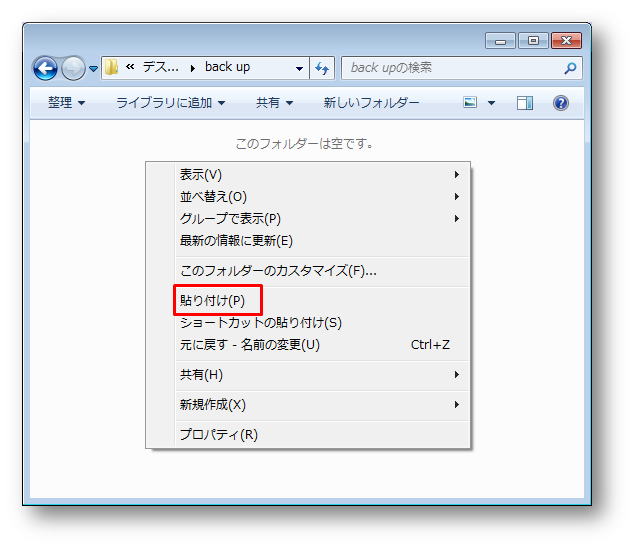Choose このフォルダーのカスタマイズ(F)...

click(323, 271)
